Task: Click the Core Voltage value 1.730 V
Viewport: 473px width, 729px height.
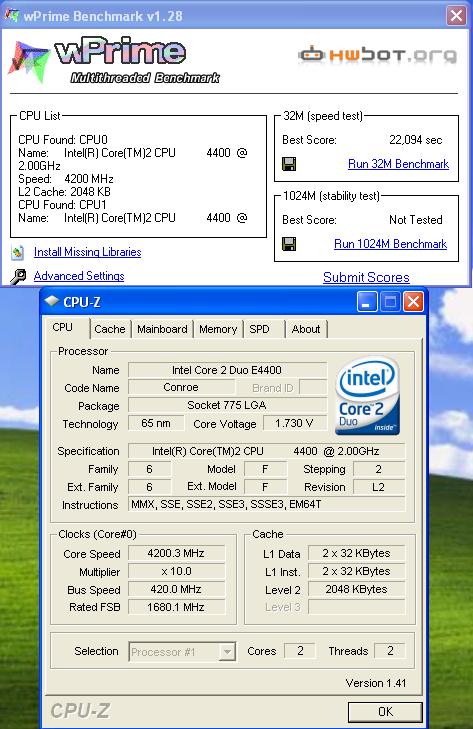Action: [x=294, y=424]
